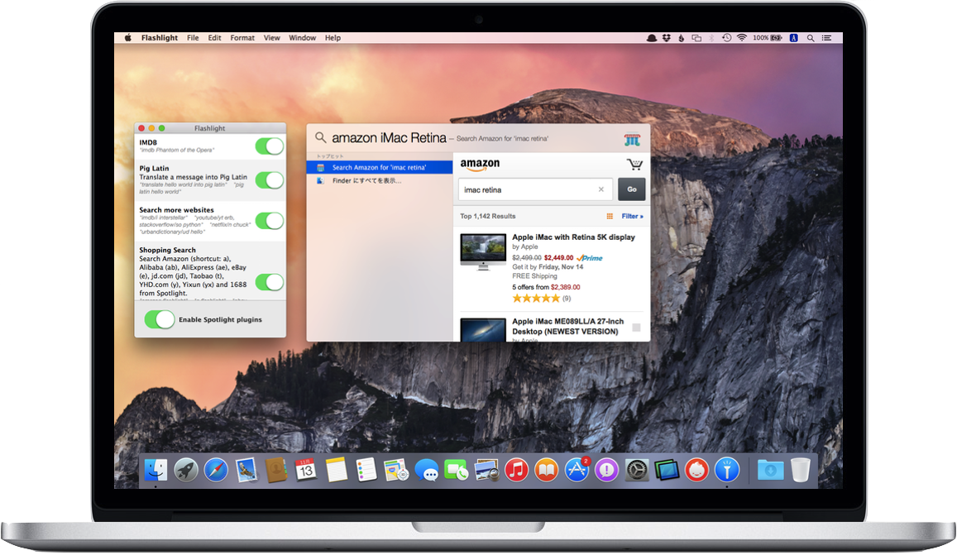
Task: Open the Amazon shopping cart
Action: [x=634, y=165]
